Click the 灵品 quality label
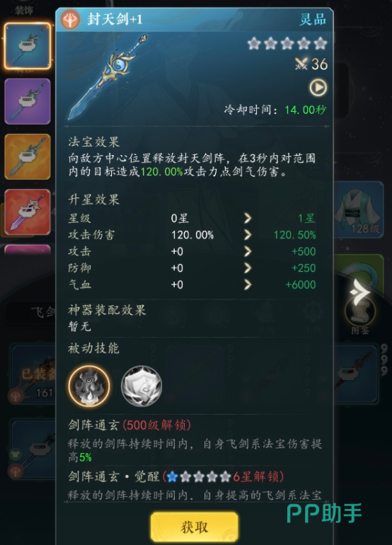Screen dimensions: 392x545 pyautogui.click(x=313, y=19)
